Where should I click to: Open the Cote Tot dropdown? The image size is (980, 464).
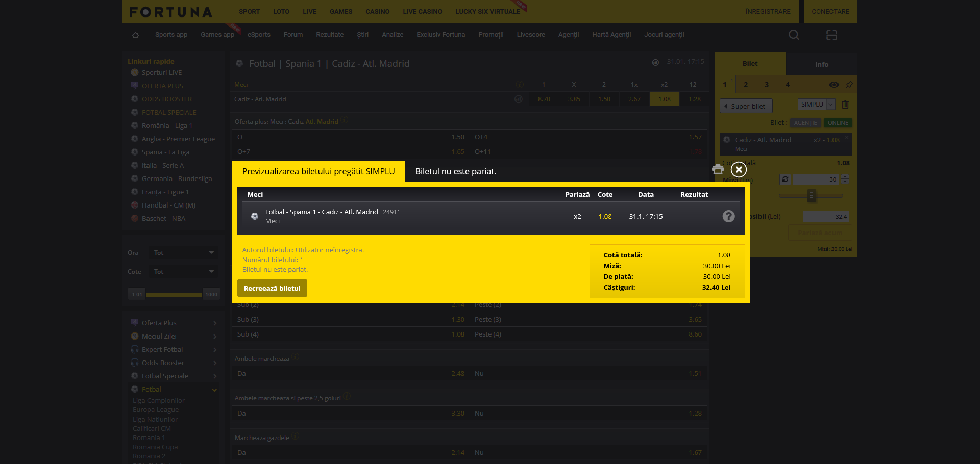click(x=183, y=272)
